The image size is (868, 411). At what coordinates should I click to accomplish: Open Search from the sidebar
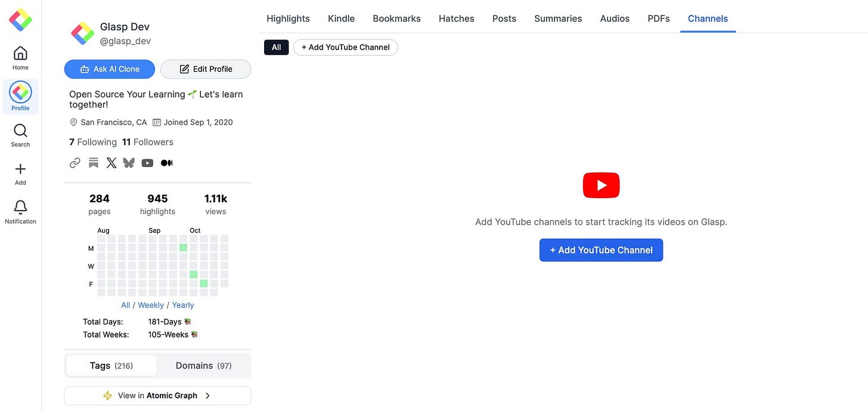click(20, 135)
